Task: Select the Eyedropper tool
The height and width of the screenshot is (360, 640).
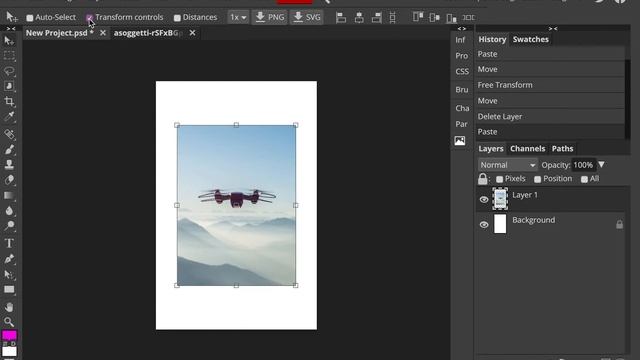Action: [x=9, y=117]
